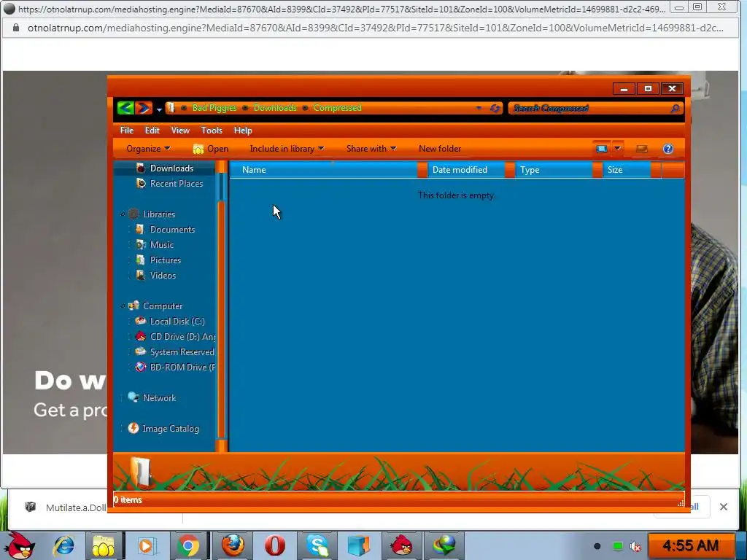The image size is (747, 560).
Task: Open the Music library
Action: click(x=155, y=245)
